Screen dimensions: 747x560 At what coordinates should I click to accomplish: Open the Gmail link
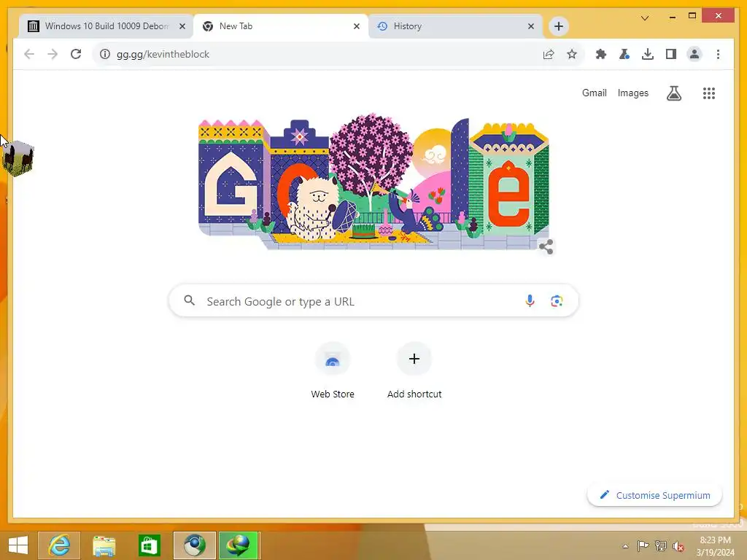tap(594, 93)
